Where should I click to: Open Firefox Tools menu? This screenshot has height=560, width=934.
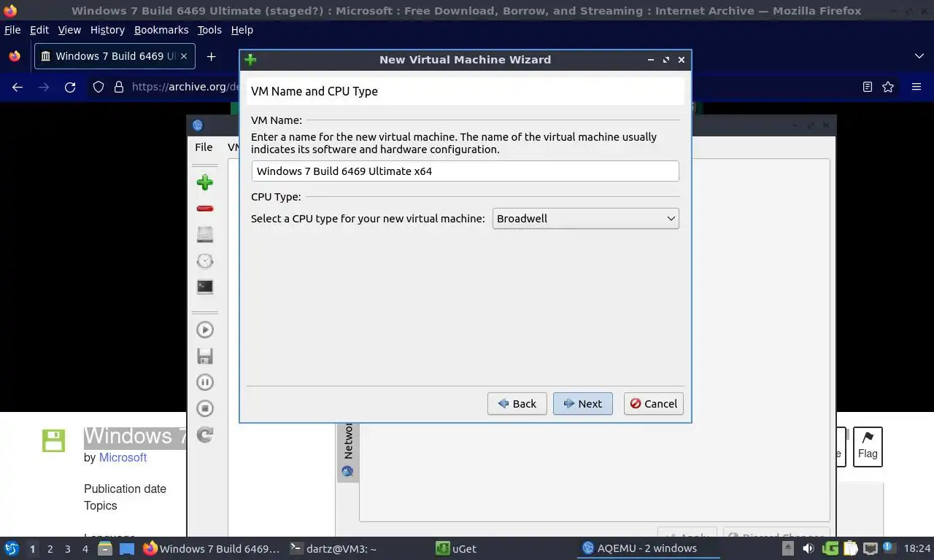click(209, 30)
